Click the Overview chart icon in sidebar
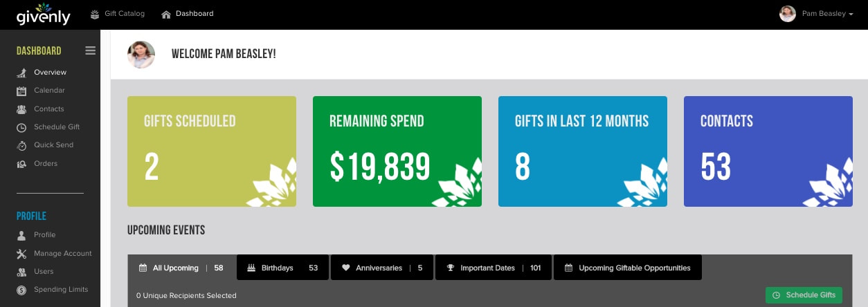868x307 pixels. (21, 73)
